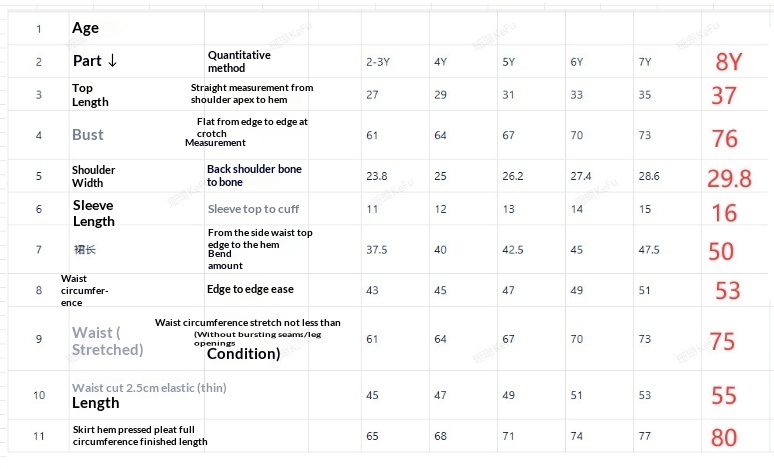The width and height of the screenshot is (774, 469).
Task: Click the "Waist (Stretched)" label cell
Action: (107, 340)
